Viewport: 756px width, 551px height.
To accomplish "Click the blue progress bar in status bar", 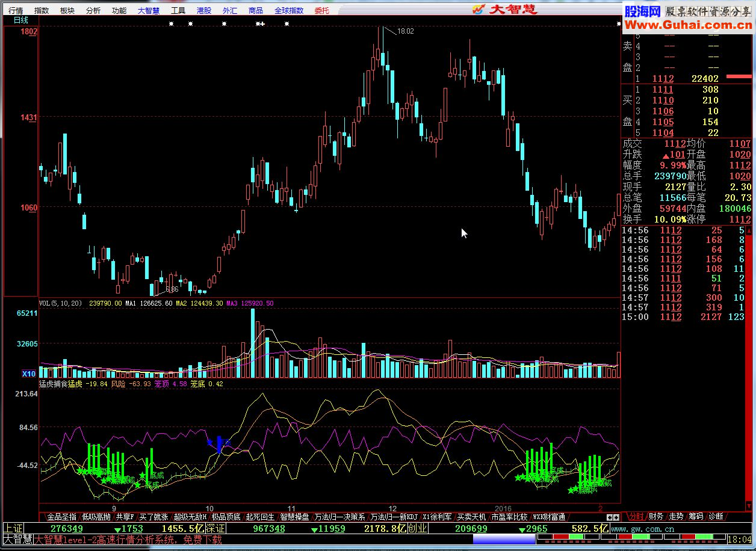I will [503, 540].
